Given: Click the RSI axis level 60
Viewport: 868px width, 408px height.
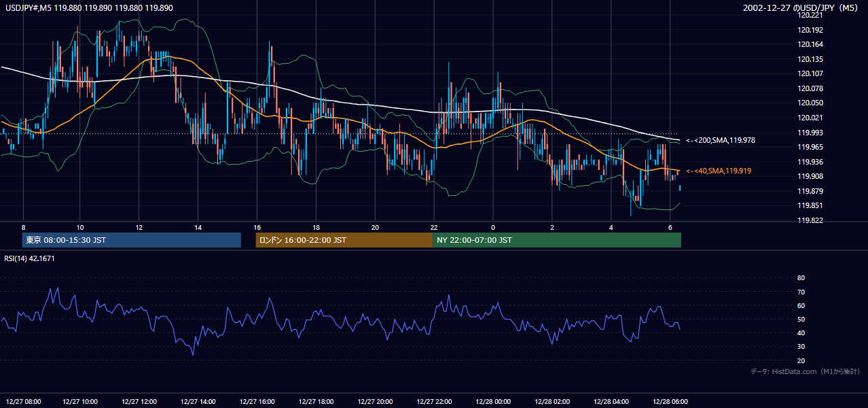Looking at the screenshot, I should [x=801, y=305].
